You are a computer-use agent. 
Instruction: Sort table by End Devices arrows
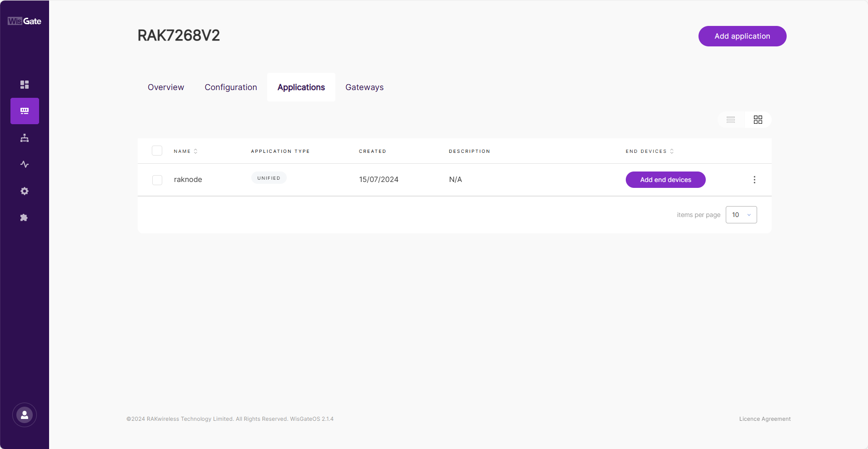pyautogui.click(x=672, y=151)
